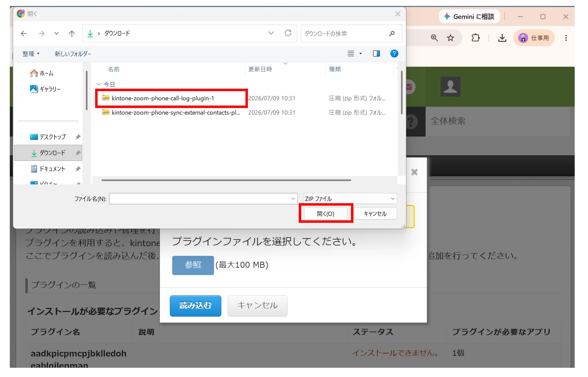Go forward in the file dialog

(x=41, y=33)
